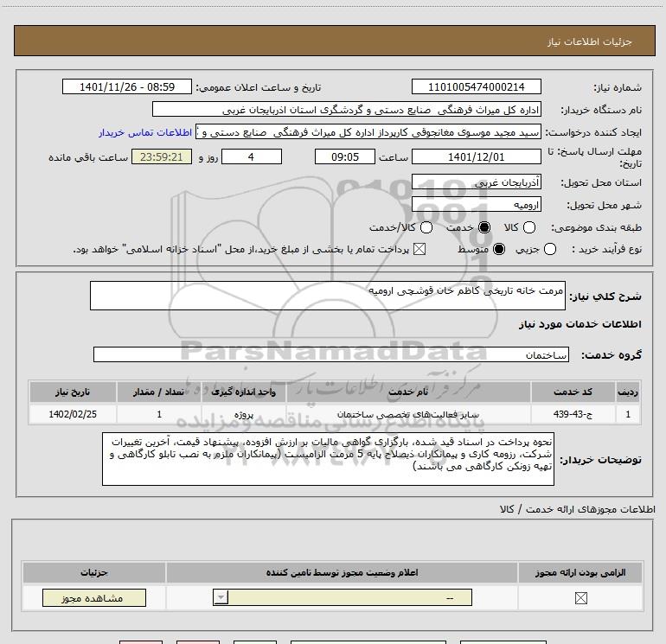The image size is (666, 644).
Task: Click the deadline time field 09:05
Action: [x=345, y=157]
